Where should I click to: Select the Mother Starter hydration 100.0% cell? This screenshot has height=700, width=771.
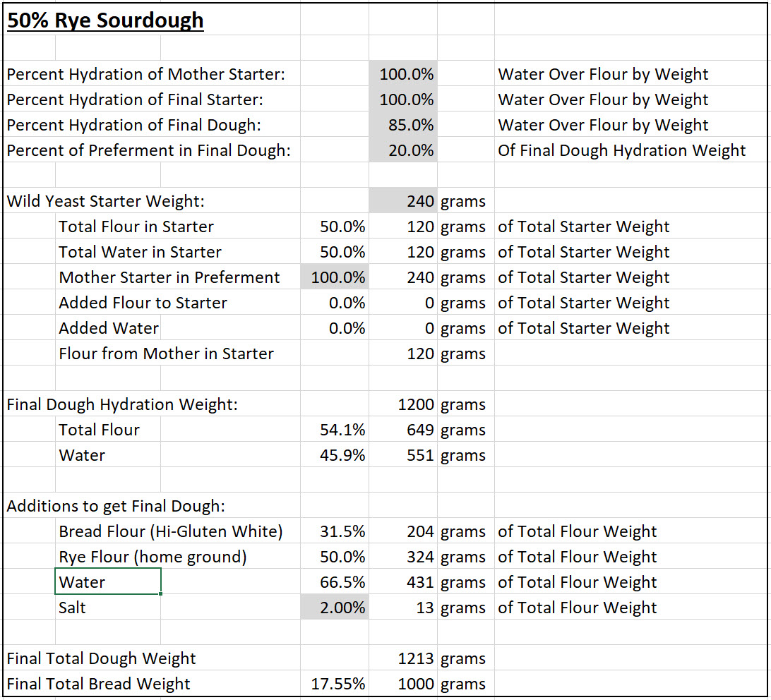coord(403,74)
